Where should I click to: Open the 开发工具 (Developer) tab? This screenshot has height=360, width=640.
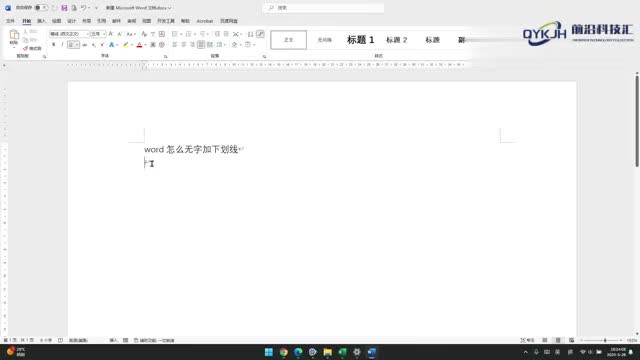(x=166, y=21)
